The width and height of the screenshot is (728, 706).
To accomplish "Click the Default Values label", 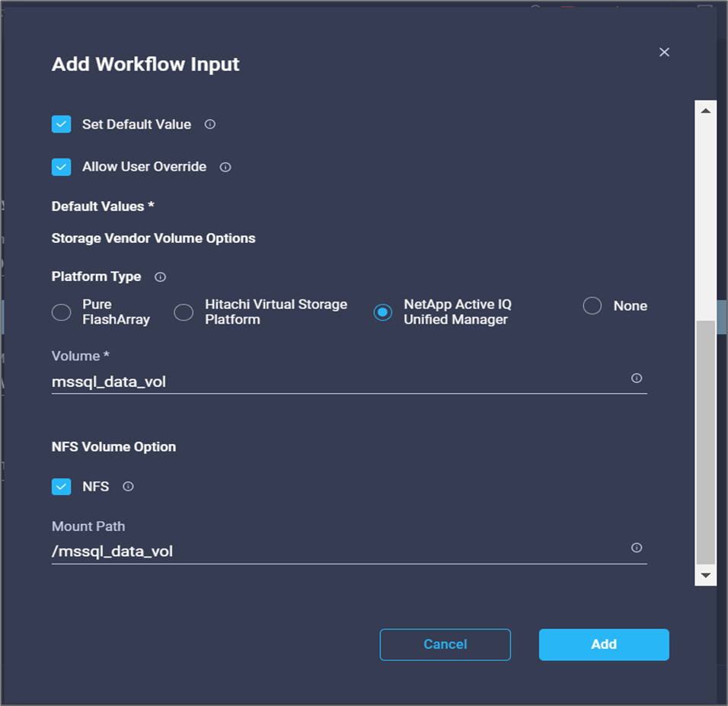I will pyautogui.click(x=103, y=206).
